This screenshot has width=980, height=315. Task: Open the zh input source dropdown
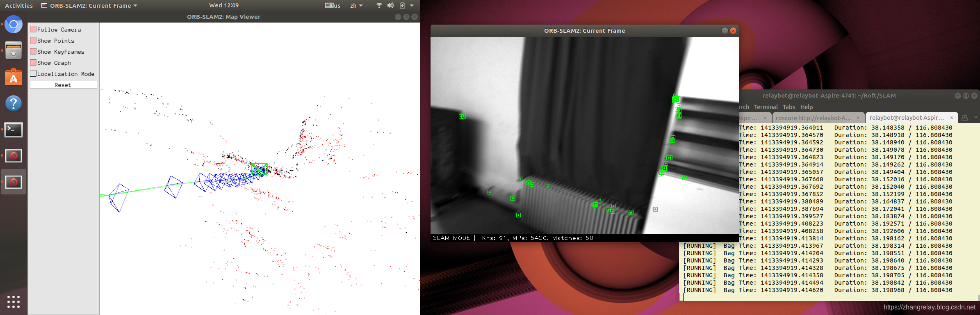[x=356, y=5]
